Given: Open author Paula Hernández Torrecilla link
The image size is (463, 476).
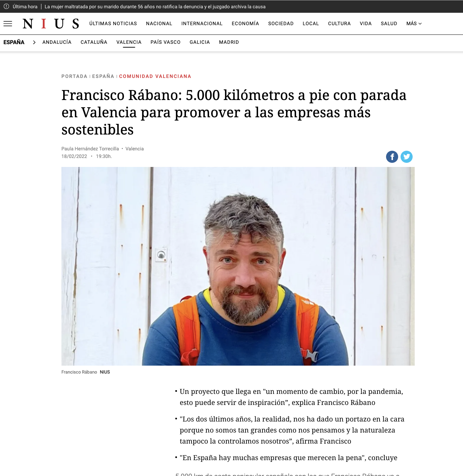Looking at the screenshot, I should [90, 149].
